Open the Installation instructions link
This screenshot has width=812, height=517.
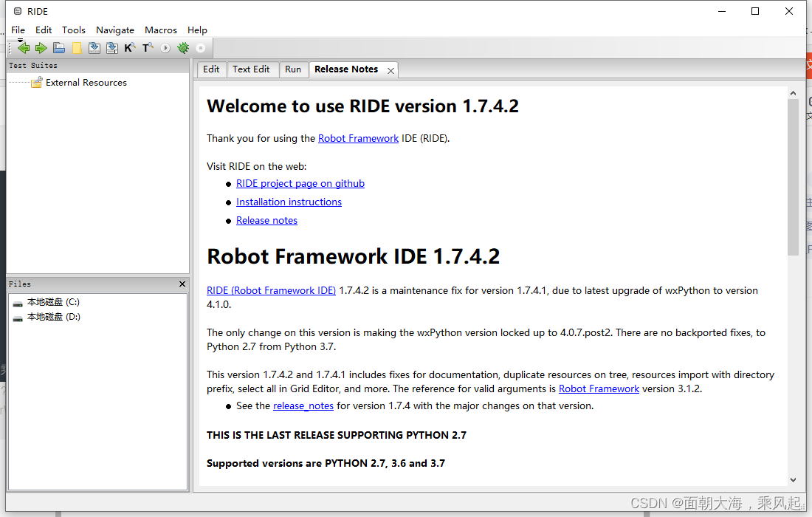coord(289,202)
